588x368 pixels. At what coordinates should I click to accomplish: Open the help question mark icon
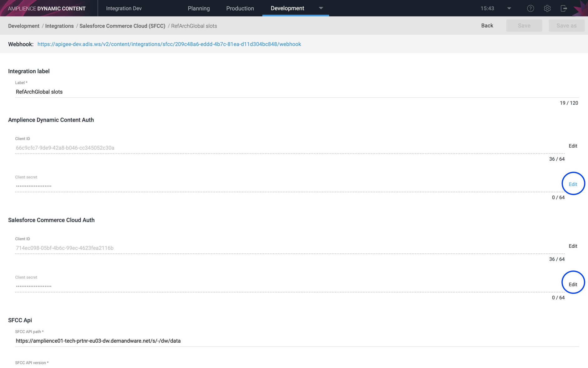[530, 8]
